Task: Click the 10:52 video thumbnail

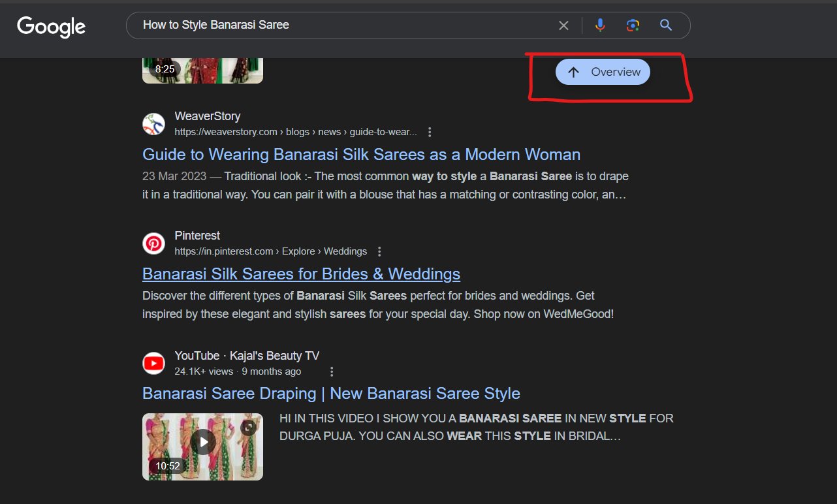Action: pyautogui.click(x=202, y=447)
